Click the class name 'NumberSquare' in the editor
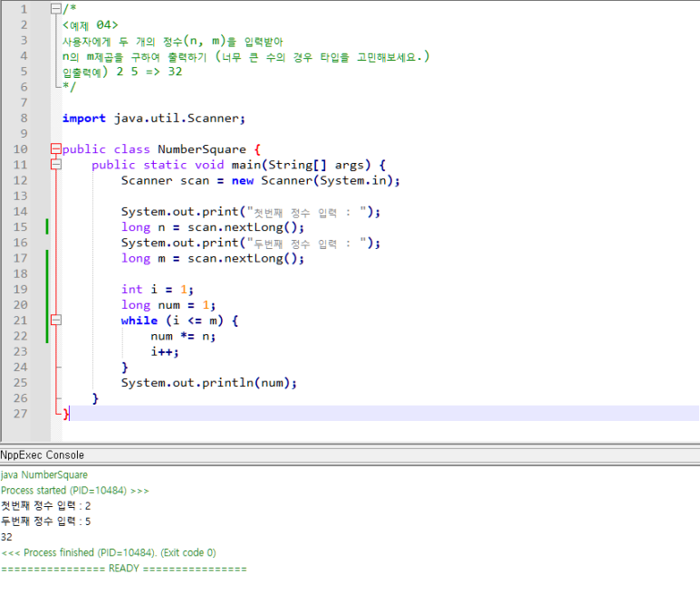This screenshot has height=593, width=700. [202, 149]
